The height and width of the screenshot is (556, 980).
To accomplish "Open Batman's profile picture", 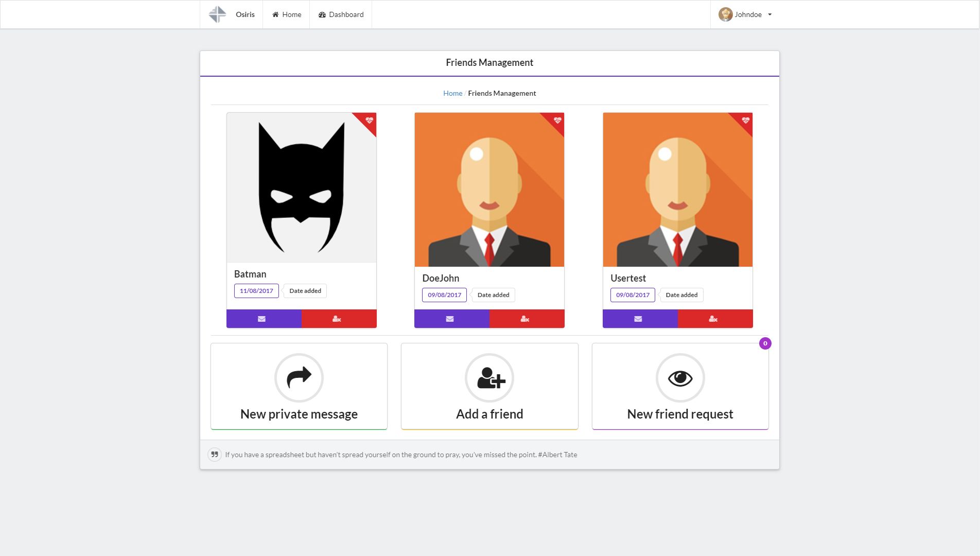I will [302, 187].
